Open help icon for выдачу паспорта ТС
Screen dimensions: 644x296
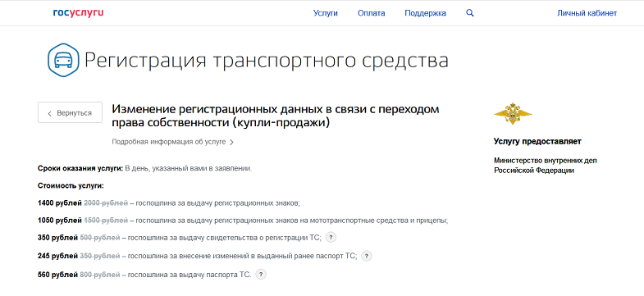pos(260,275)
